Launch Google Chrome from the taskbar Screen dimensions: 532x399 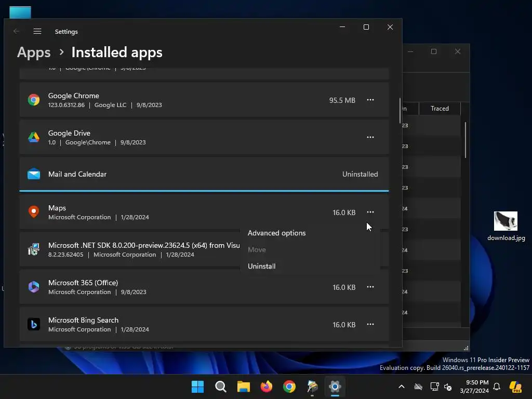click(289, 387)
